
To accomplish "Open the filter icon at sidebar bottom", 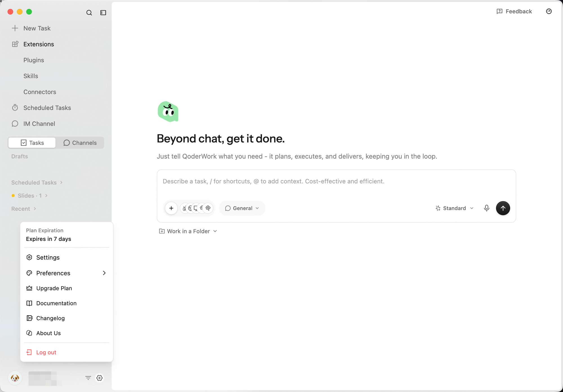I will [x=88, y=378].
